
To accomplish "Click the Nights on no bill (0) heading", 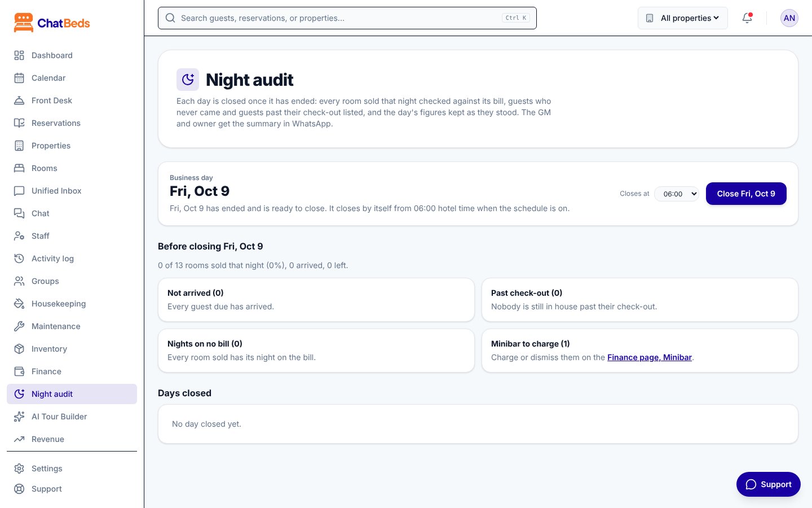I will pos(205,344).
